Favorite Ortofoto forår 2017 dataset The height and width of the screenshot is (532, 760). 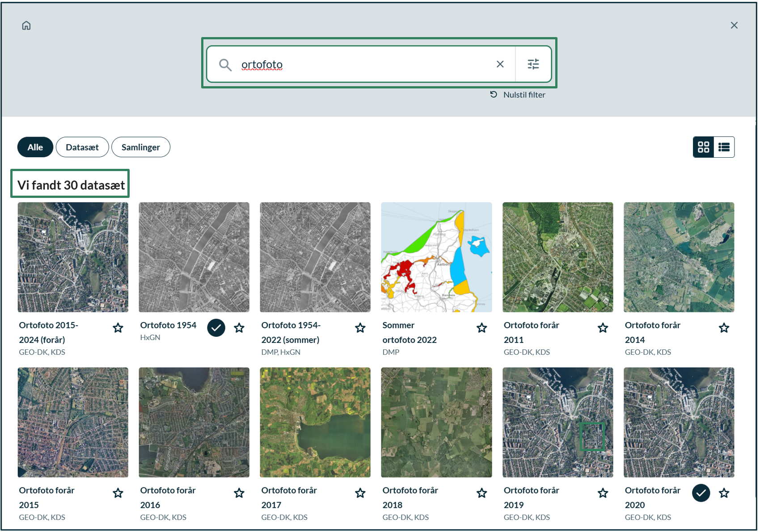coord(360,493)
